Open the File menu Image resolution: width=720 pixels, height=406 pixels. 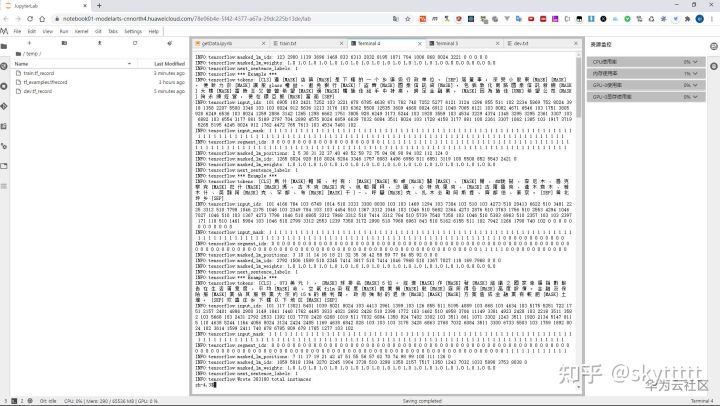pos(17,31)
